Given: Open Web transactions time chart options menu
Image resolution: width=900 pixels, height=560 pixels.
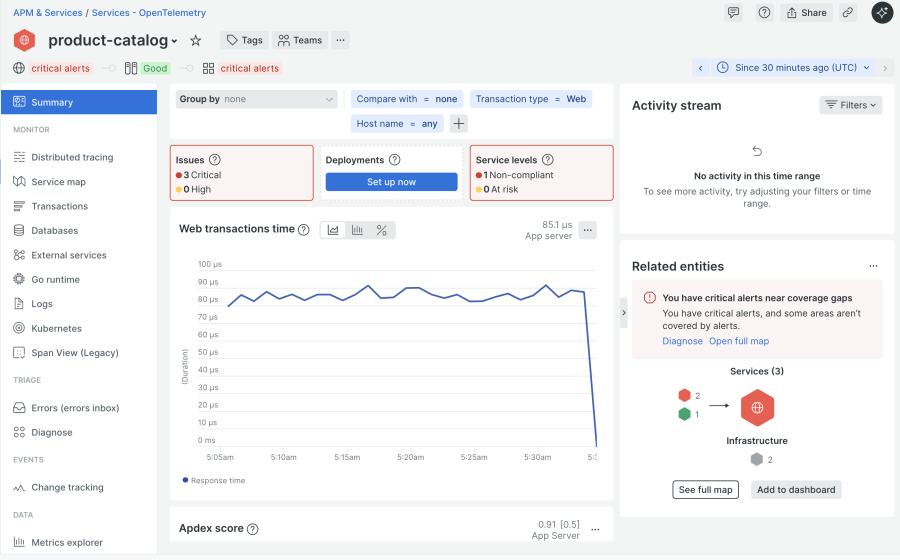Looking at the screenshot, I should [x=588, y=230].
